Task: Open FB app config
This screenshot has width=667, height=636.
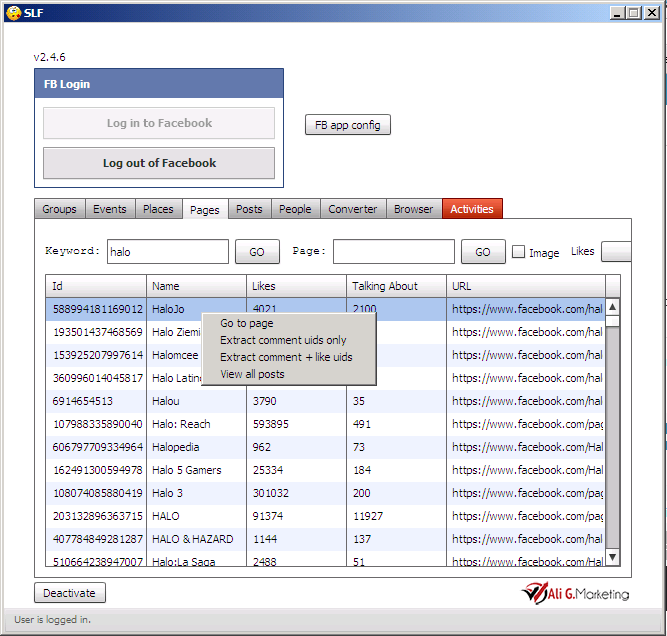Action: coord(348,125)
